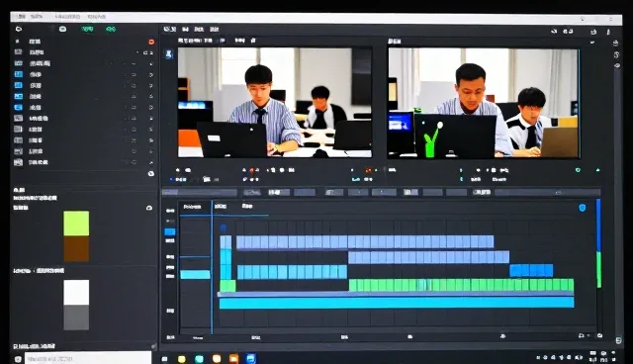
Task: Click the blue section of the timeline's vertical scrollbar
Action: coord(598,226)
